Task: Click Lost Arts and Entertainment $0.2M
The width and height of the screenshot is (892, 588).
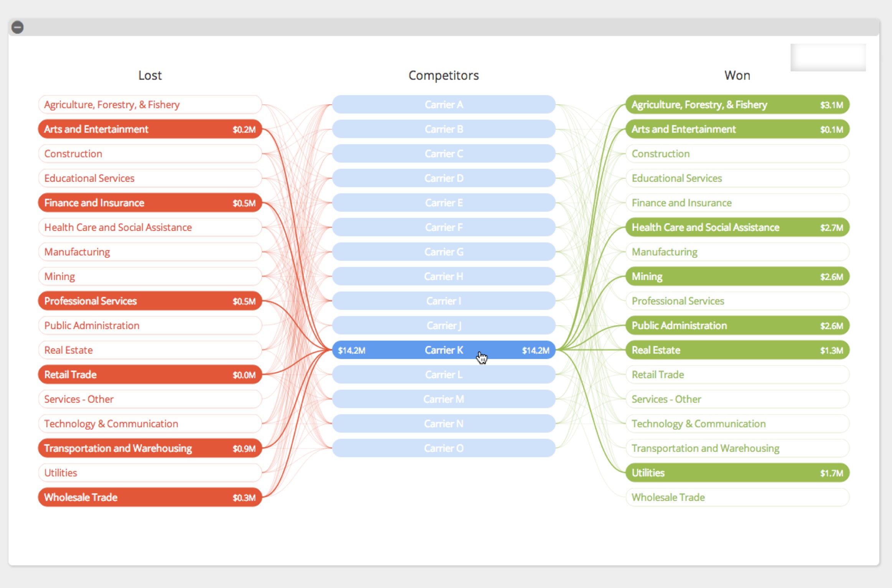Action: click(150, 129)
